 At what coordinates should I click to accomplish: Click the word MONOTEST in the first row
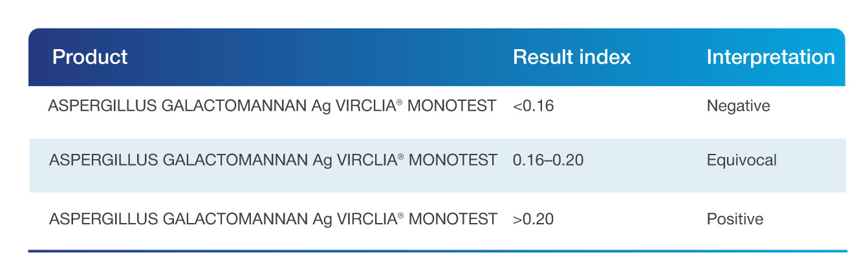[453, 105]
